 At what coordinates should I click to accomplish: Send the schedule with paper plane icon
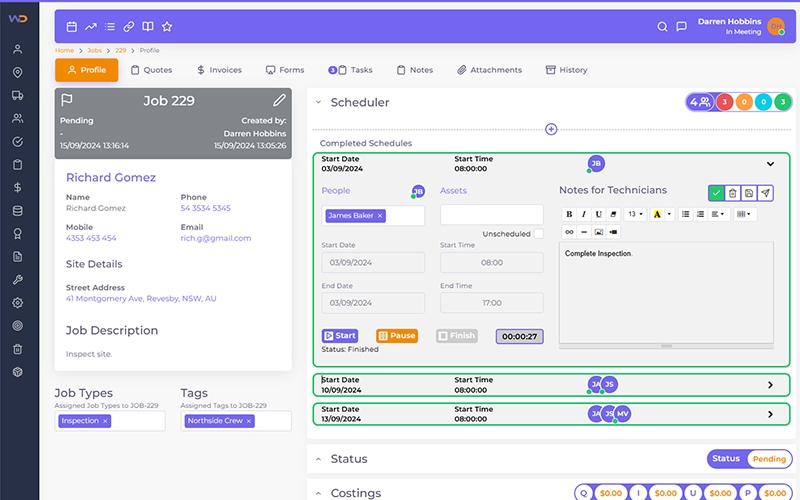[x=765, y=193]
